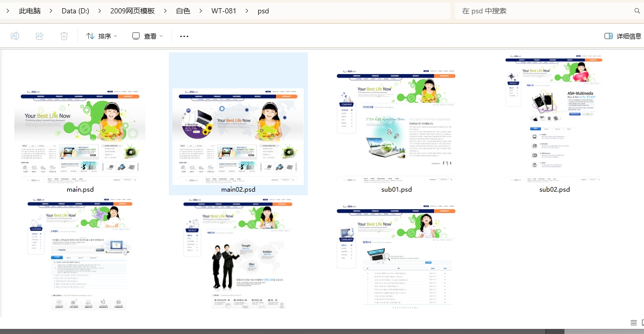Screen dimensions: 644x334
Task: Open the 排序 sort dropdown
Action: 102,36
